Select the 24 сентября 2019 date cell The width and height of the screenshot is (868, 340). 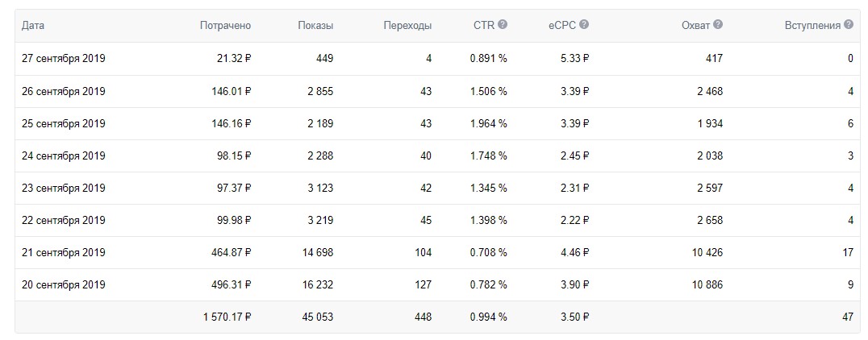point(64,155)
